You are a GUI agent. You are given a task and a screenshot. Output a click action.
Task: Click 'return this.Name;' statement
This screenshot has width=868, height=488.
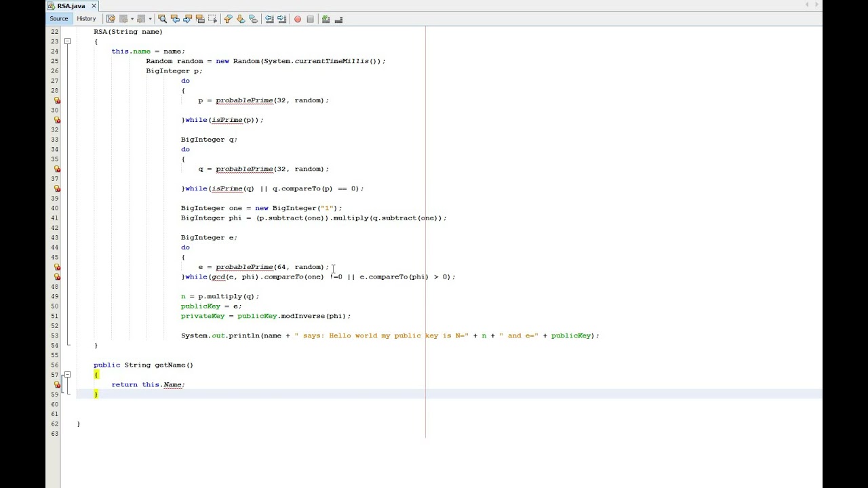coord(148,385)
